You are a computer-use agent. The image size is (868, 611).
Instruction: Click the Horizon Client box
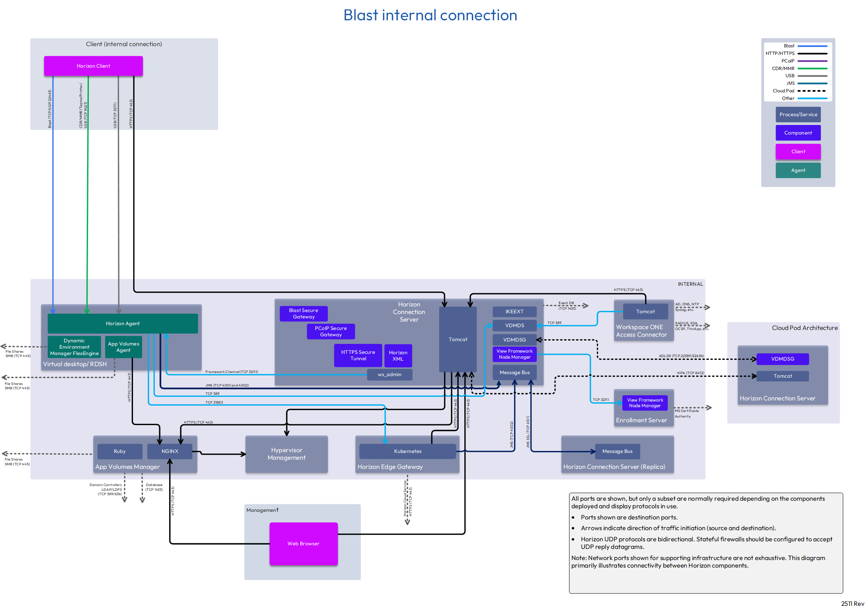tap(93, 66)
